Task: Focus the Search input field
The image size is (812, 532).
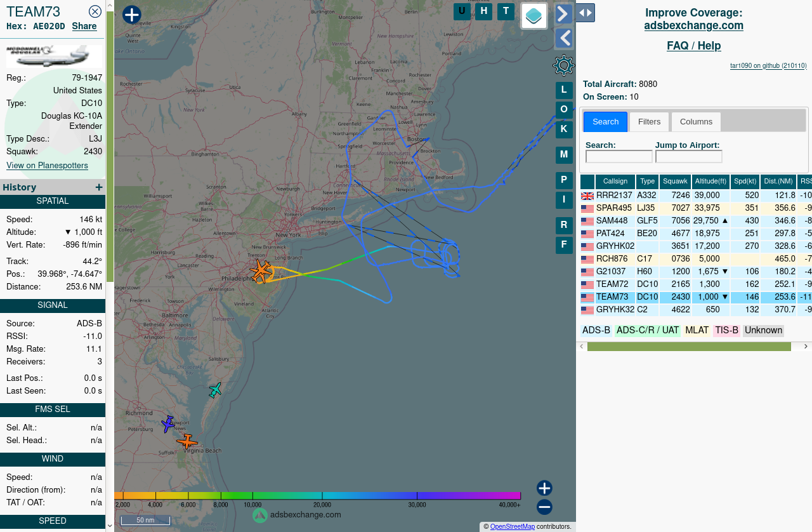Action: (619, 157)
